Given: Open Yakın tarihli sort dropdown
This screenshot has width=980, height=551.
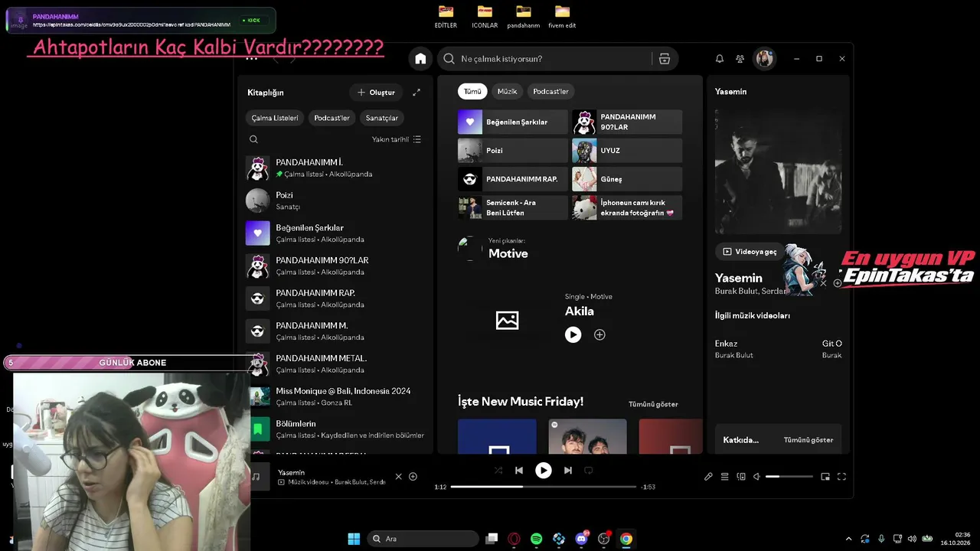Looking at the screenshot, I should click(x=397, y=139).
